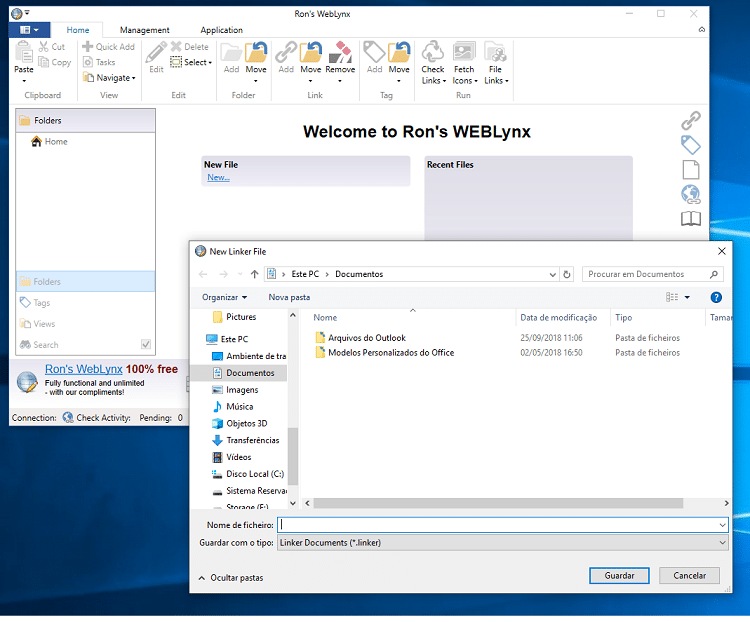
Task: Click the Edit pencil icon
Action: 156,52
